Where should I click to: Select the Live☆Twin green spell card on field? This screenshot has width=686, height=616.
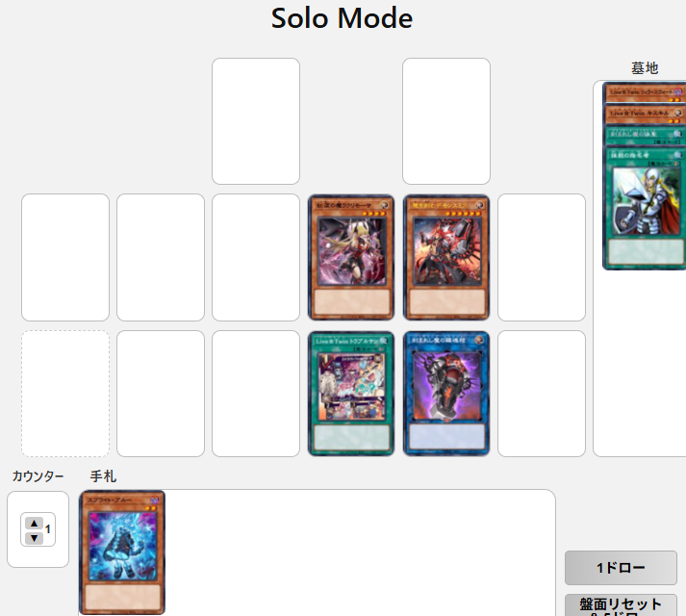point(351,394)
